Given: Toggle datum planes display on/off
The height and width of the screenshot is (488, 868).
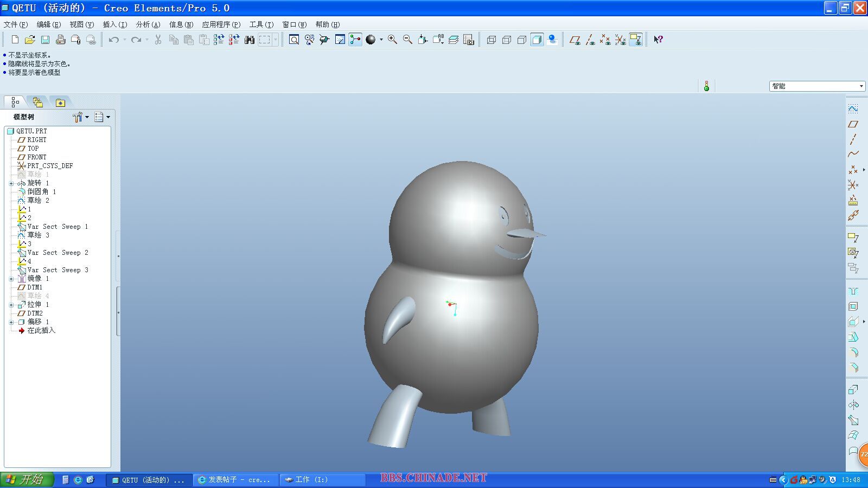Looking at the screenshot, I should [575, 40].
